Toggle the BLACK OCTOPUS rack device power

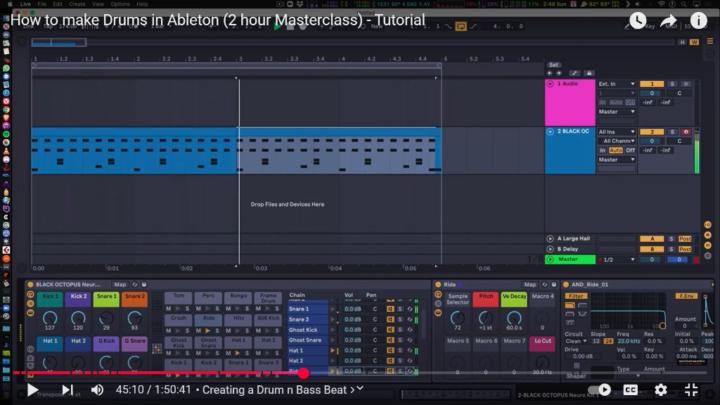pos(30,285)
